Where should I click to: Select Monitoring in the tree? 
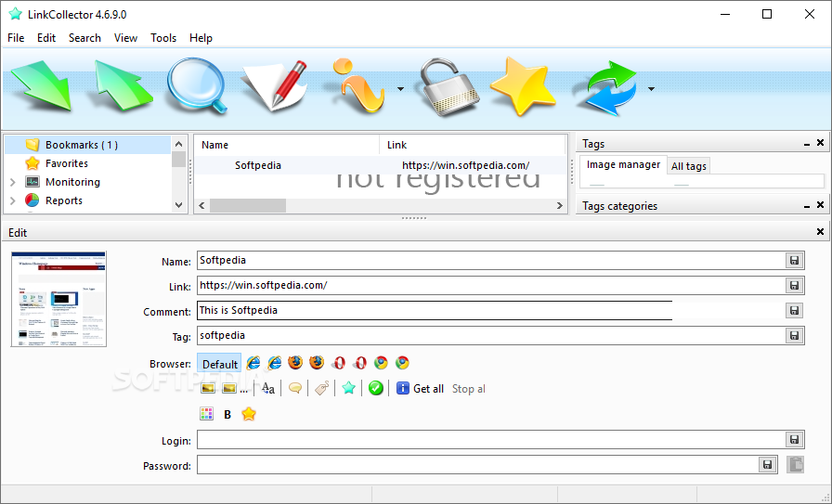(x=72, y=182)
